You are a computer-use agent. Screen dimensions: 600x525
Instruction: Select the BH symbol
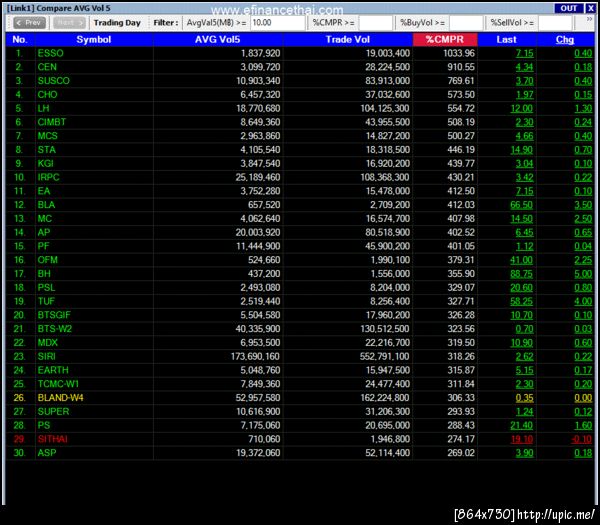point(44,274)
